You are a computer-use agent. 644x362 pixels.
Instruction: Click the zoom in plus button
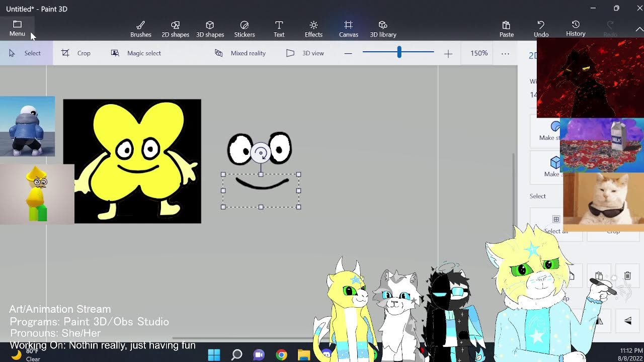448,53
